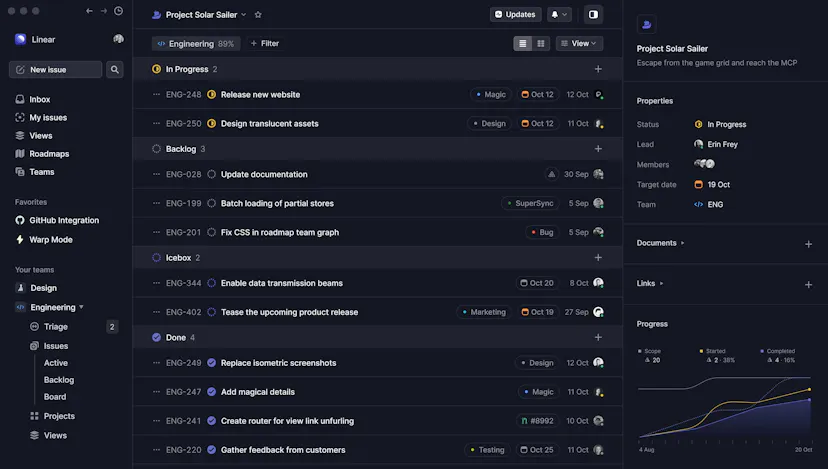The image size is (828, 469).
Task: Add issue to In Progress group
Action: coord(598,69)
